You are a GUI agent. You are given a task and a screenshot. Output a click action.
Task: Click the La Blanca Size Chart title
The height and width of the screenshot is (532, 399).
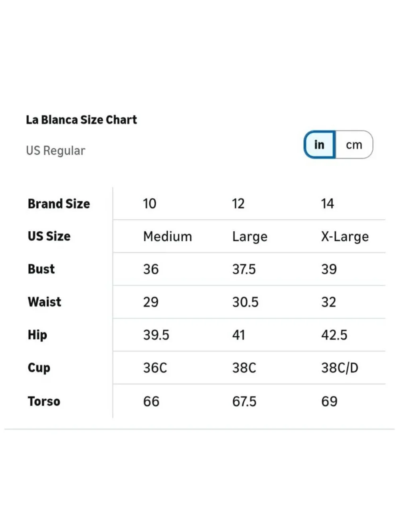tap(81, 120)
